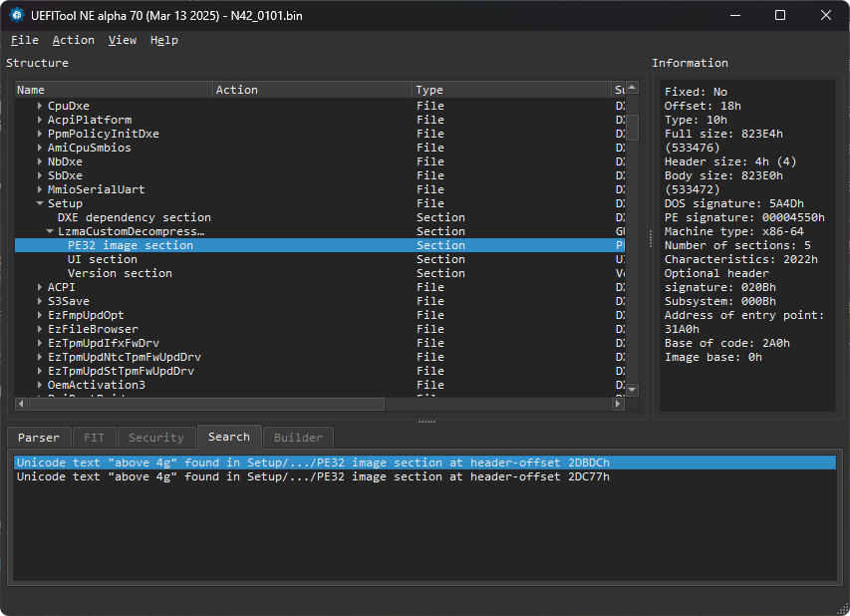
Task: Click the 'Machine type: x86-64' info line
Action: pyautogui.click(x=734, y=231)
